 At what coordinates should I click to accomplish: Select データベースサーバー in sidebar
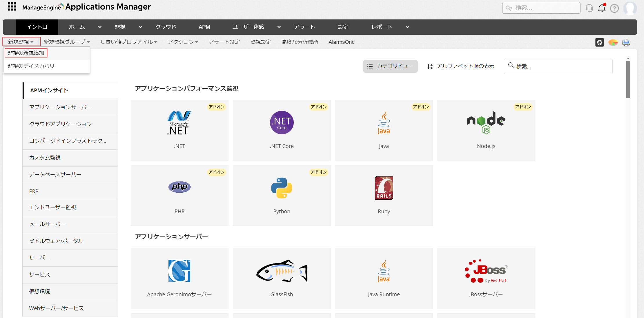click(55, 174)
